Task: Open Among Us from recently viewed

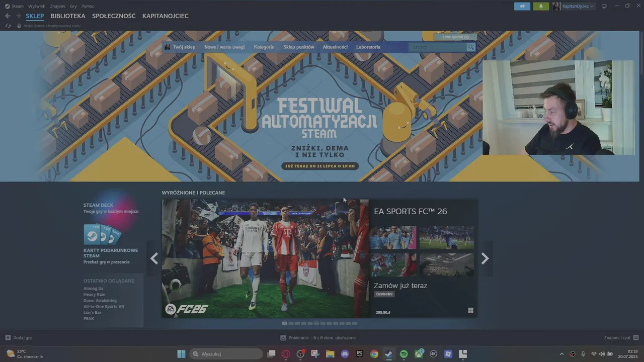Action: [93, 289]
